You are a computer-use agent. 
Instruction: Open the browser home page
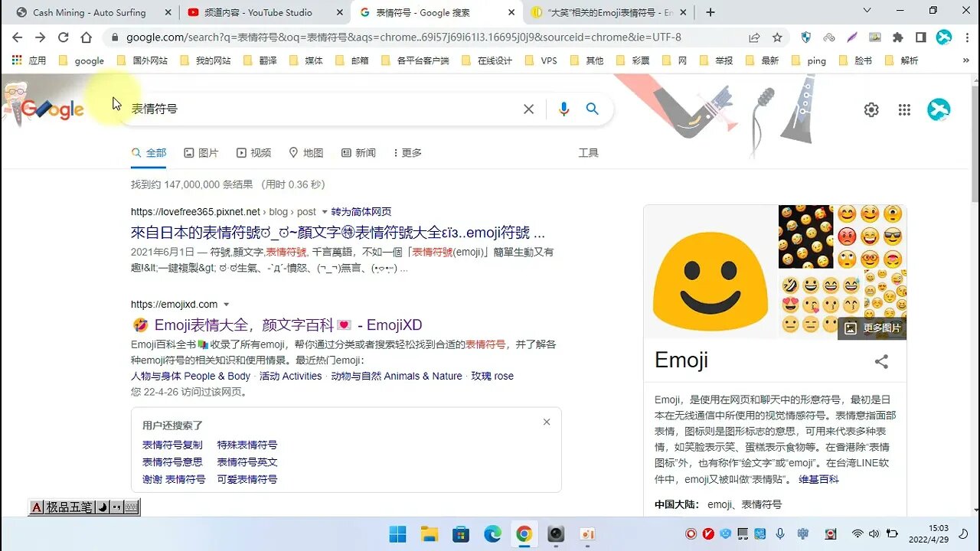coord(87,37)
